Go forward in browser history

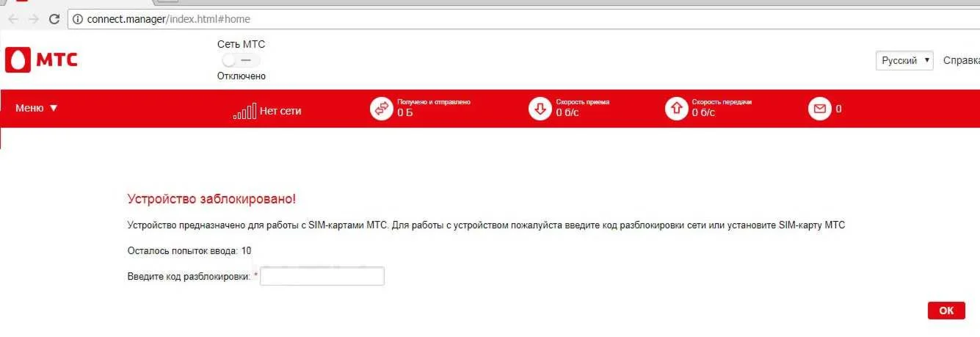pos(33,19)
